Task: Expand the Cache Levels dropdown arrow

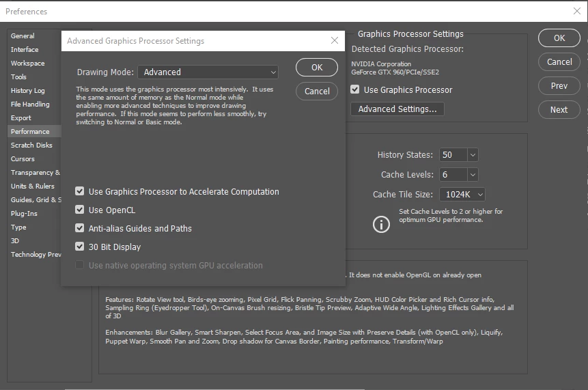Action: pyautogui.click(x=473, y=175)
